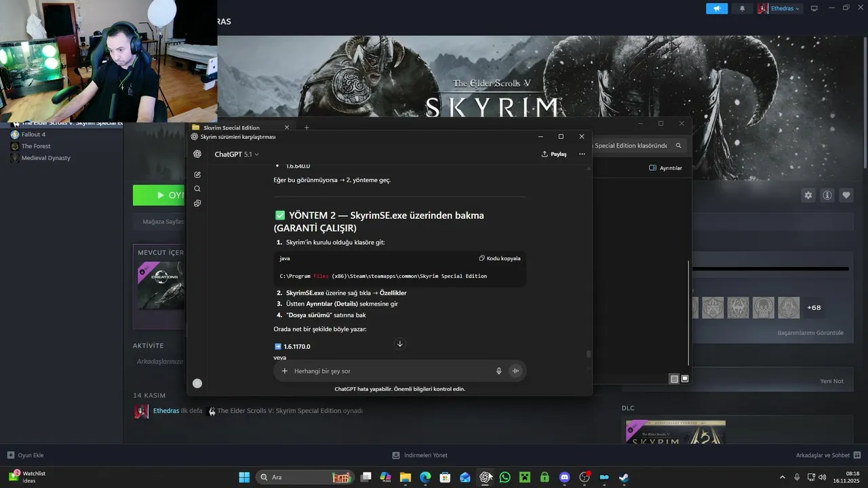Viewport: 868px width, 488px height.
Task: Switch to Steam on taskbar
Action: (x=624, y=477)
